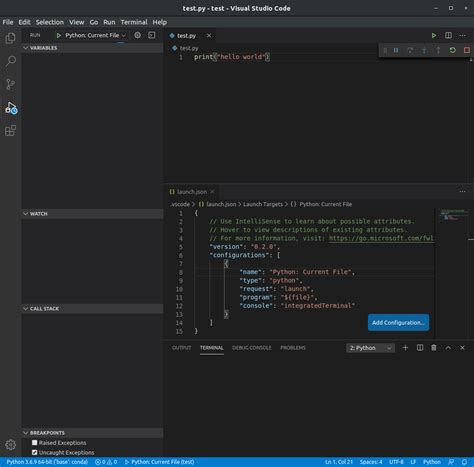This screenshot has height=467, width=474.
Task: Open the Edit menu
Action: tap(24, 22)
